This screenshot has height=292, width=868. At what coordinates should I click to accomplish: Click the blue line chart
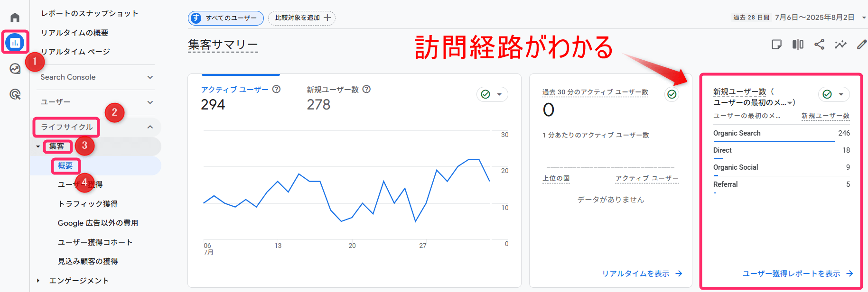pos(346,191)
